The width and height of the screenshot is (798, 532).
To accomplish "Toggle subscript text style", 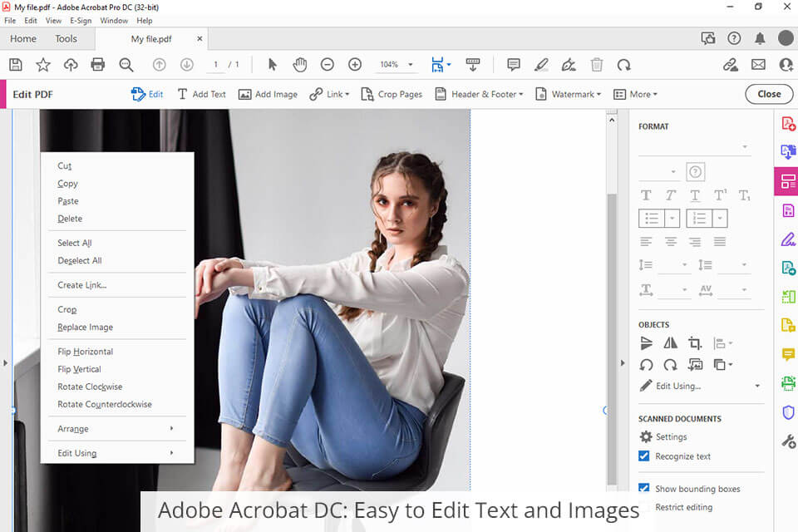I will tap(744, 195).
